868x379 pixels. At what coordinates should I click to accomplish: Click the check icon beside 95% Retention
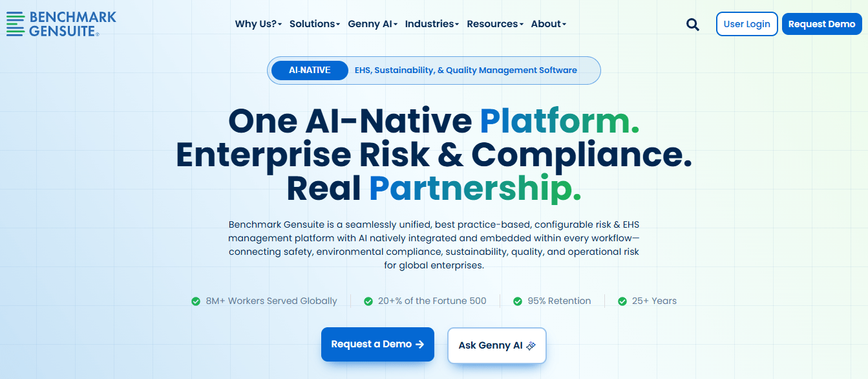coord(518,301)
